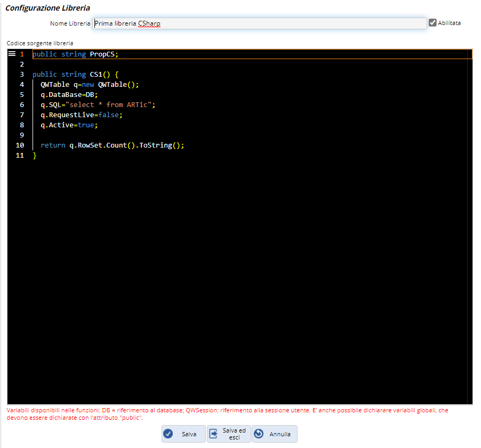
Task: Click line number 3 in the editor gutter
Action: (x=22, y=75)
